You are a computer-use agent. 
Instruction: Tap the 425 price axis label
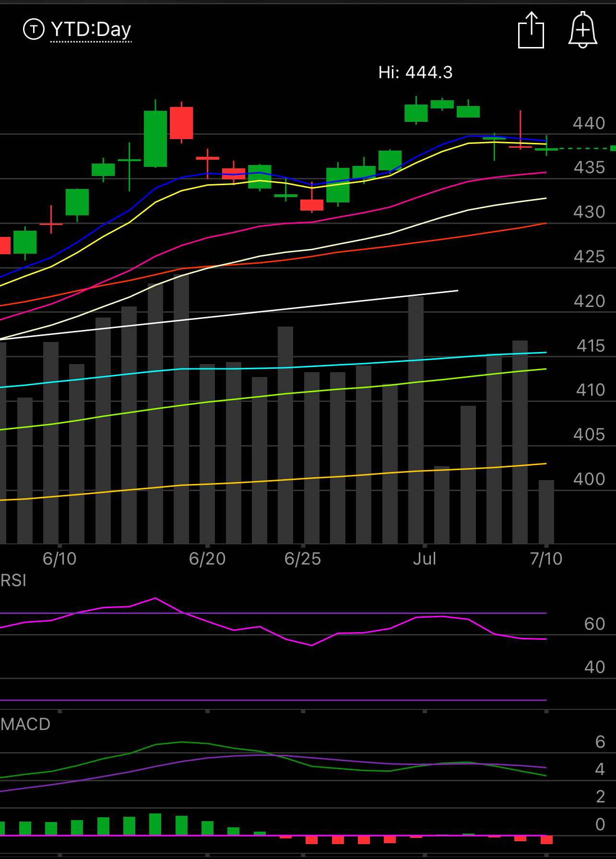click(589, 257)
